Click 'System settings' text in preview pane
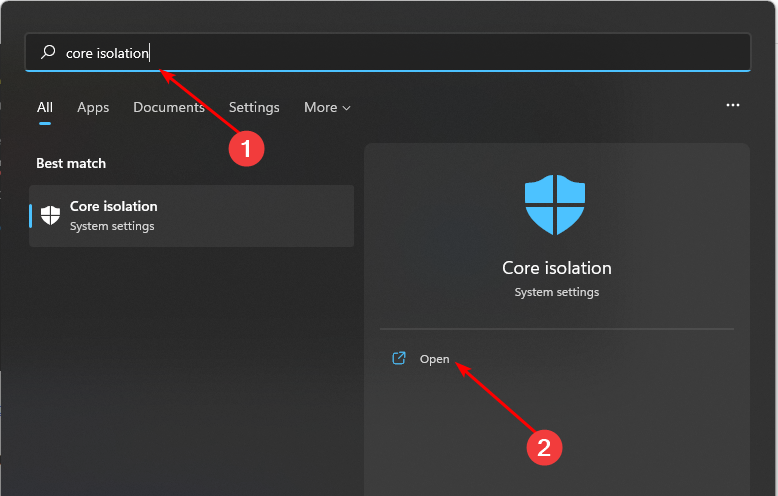The width and height of the screenshot is (778, 496). (557, 292)
